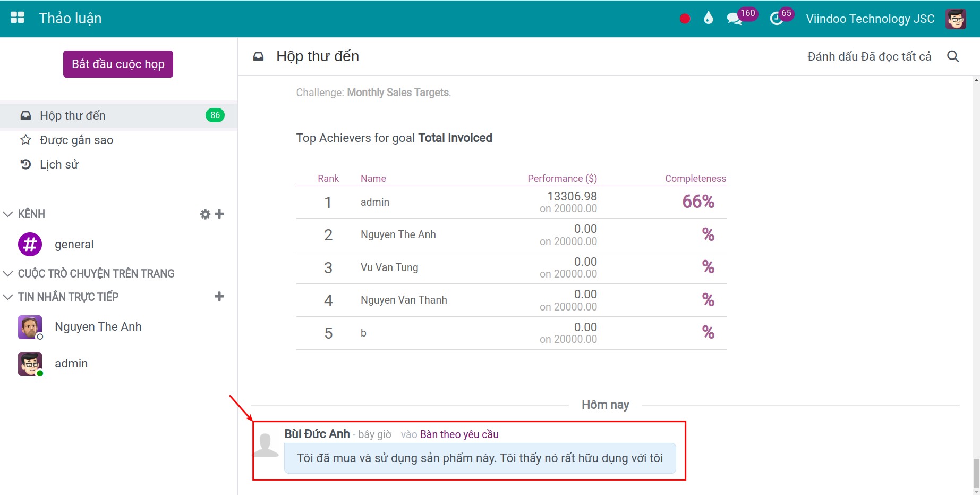Click the 66% completeness value
Viewport: 980px width, 495px height.
pyautogui.click(x=698, y=202)
